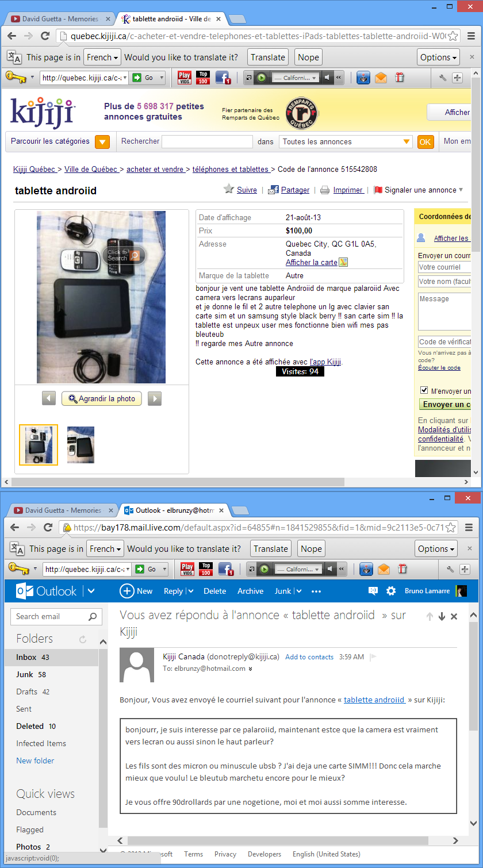Bookmark the Kijiji page with star icon
The image size is (483, 868).
pyautogui.click(x=453, y=36)
